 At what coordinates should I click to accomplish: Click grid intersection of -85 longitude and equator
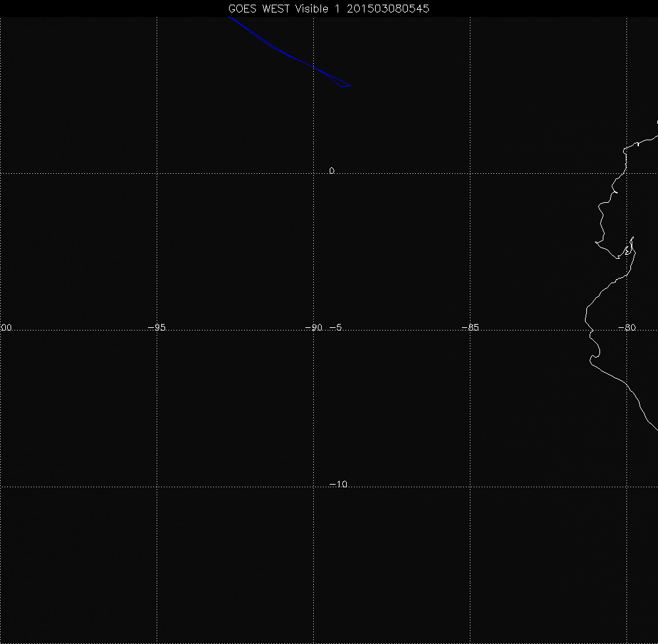coord(470,173)
